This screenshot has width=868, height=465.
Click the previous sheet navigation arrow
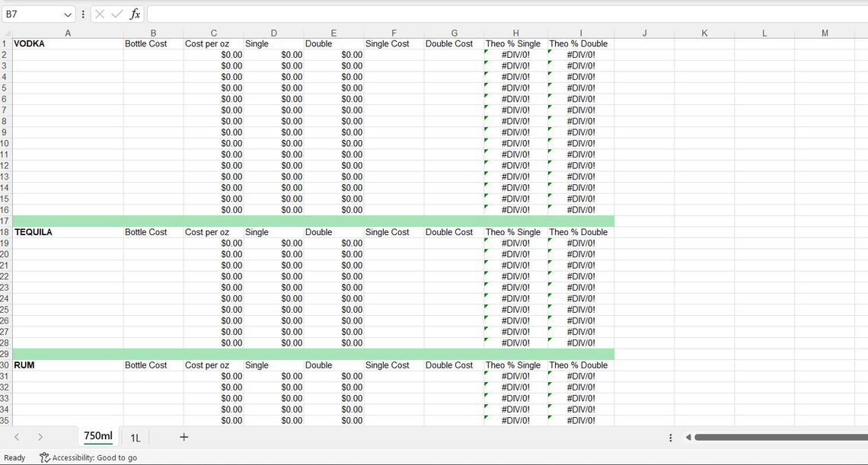click(18, 438)
